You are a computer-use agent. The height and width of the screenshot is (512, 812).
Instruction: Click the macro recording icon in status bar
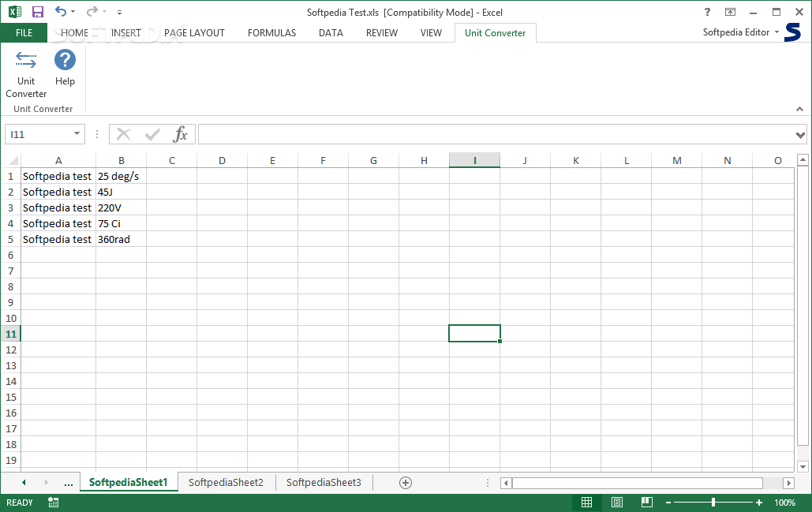[54, 503]
